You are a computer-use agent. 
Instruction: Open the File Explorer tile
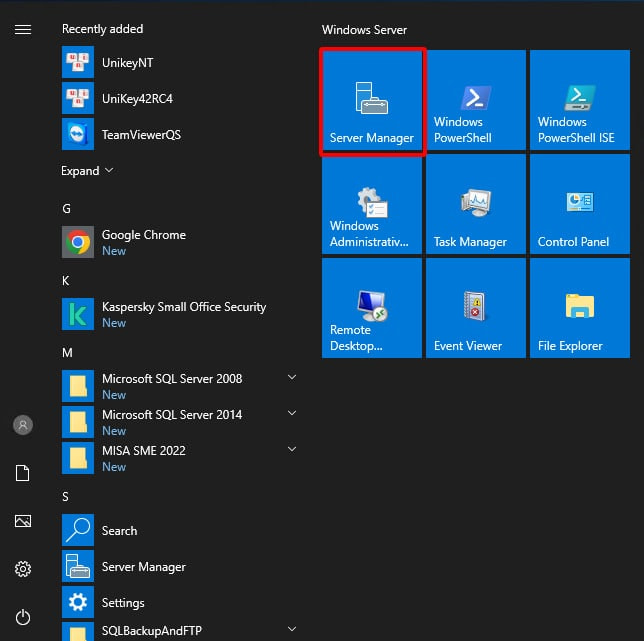coord(580,308)
